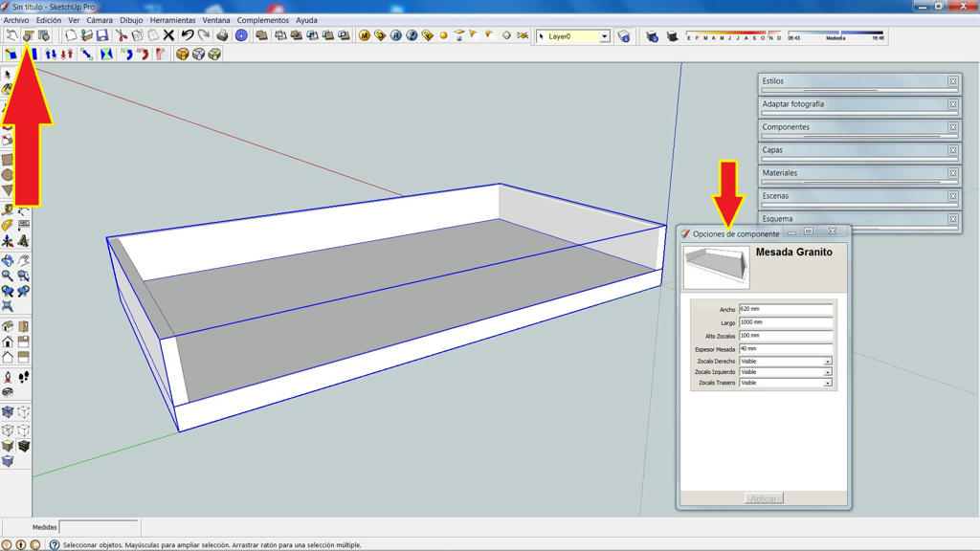Expand the Estilos panel
This screenshot has height=551, width=980.
[853, 81]
